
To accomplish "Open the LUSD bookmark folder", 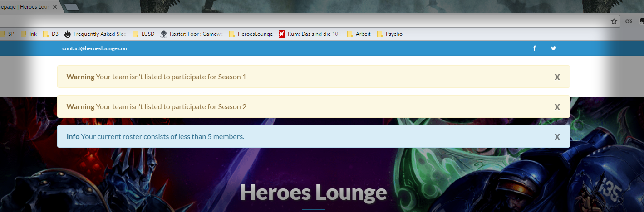I will pos(143,34).
